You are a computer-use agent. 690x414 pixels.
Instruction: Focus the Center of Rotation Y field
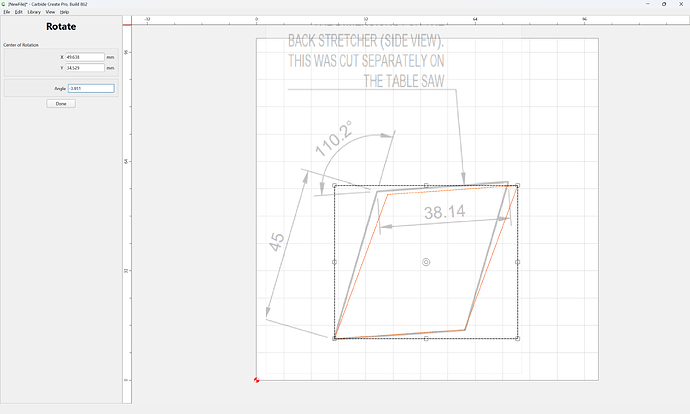click(85, 68)
